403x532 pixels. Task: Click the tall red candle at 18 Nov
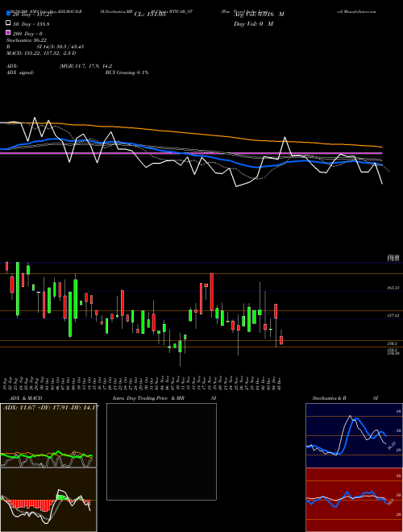[212, 292]
